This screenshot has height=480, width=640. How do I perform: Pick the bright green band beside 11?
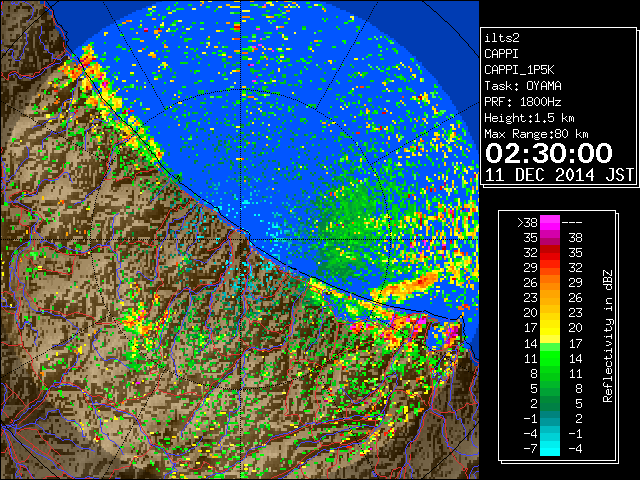(550, 358)
